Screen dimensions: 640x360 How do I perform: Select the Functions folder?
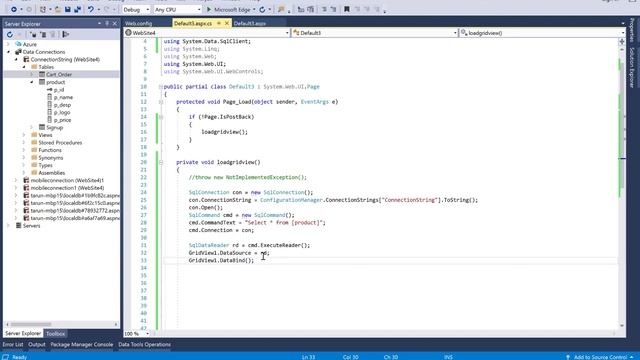pyautogui.click(x=50, y=150)
